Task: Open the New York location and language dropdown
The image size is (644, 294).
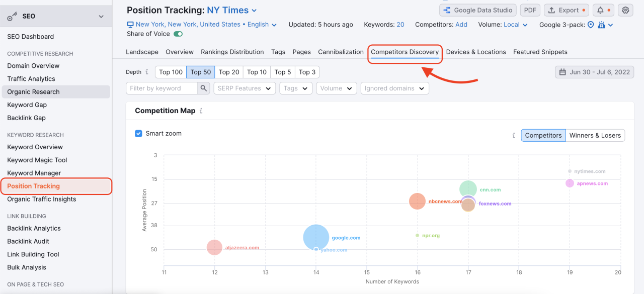Action: click(x=202, y=25)
